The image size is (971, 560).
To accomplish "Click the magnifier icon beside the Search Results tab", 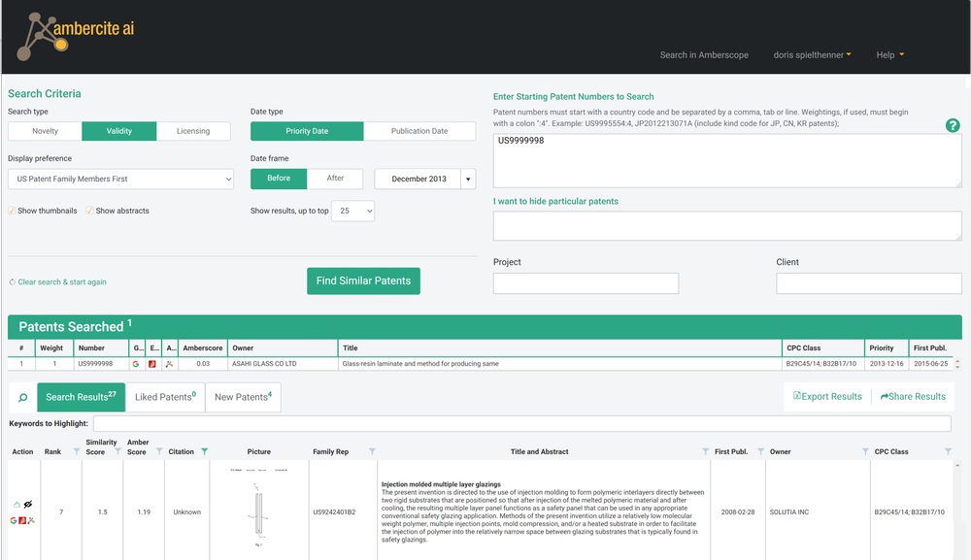I will coord(23,397).
